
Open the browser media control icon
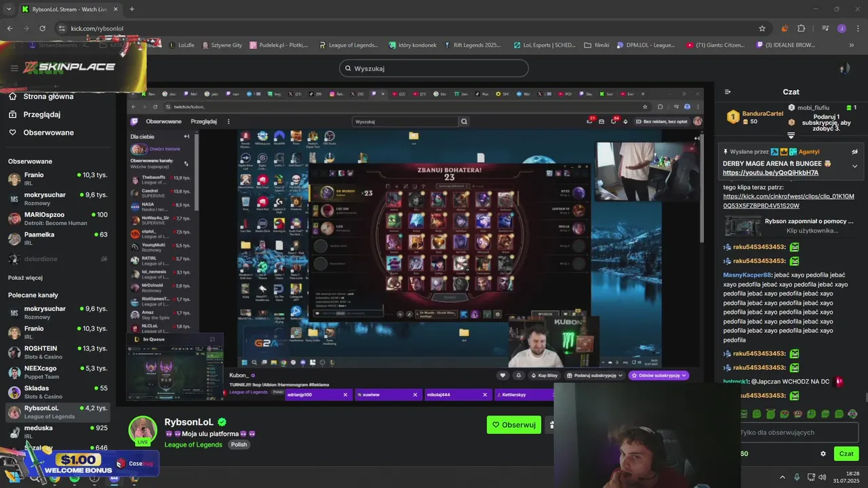(825, 28)
